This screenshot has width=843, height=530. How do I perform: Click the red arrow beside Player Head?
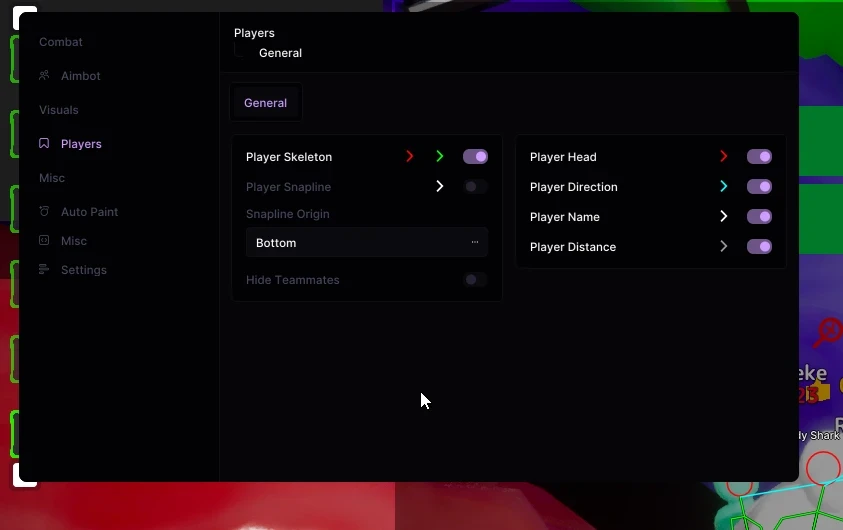click(x=724, y=156)
